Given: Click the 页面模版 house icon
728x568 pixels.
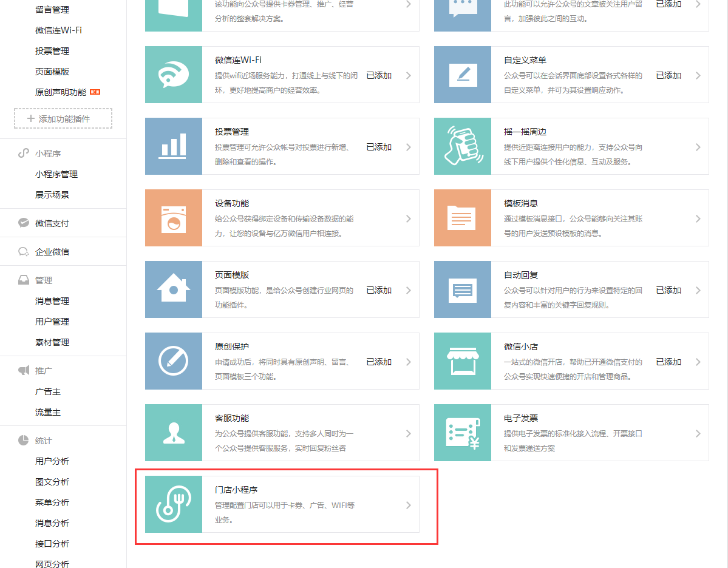Looking at the screenshot, I should pos(174,289).
